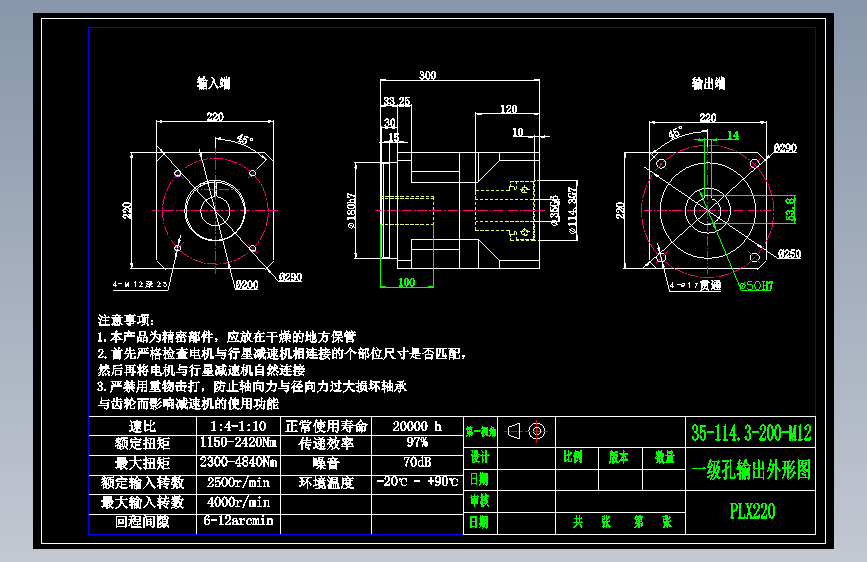This screenshot has width=867, height=562.
Task: Click the '一级孔输出外形图' drawing title
Action: (751, 470)
